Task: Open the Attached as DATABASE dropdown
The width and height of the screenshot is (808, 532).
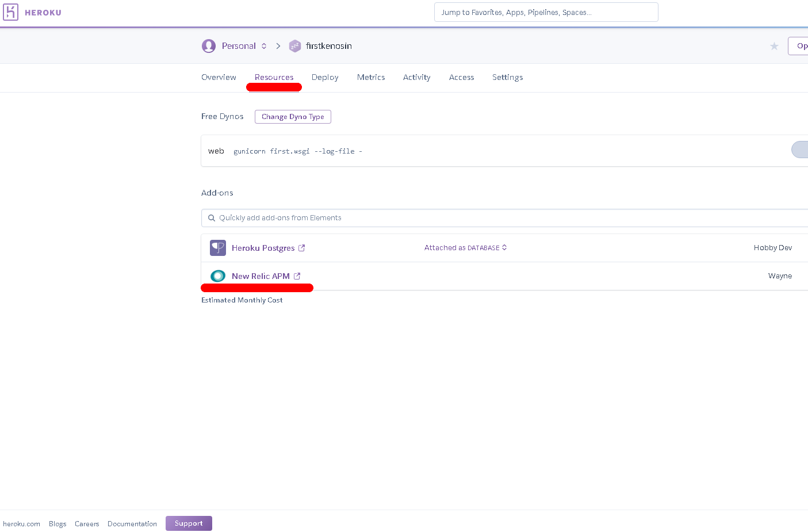Action: click(465, 248)
